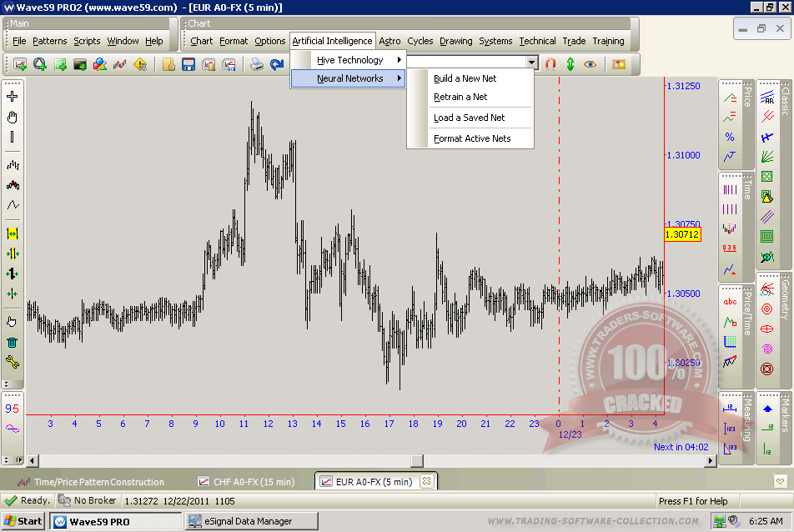Click the printer icon in toolbar
This screenshot has height=532, width=794.
[x=257, y=64]
